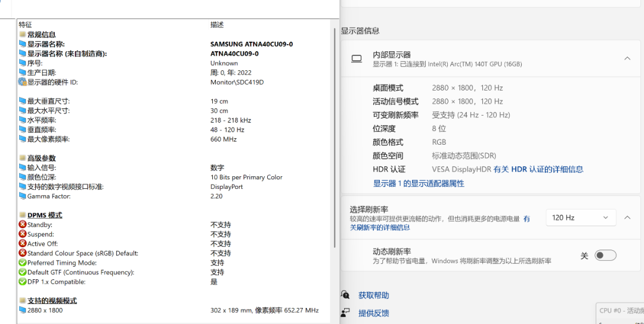Click the 302 x 189 mm pixel rate value
Screen dimensions: 644x324
[x=265, y=310]
